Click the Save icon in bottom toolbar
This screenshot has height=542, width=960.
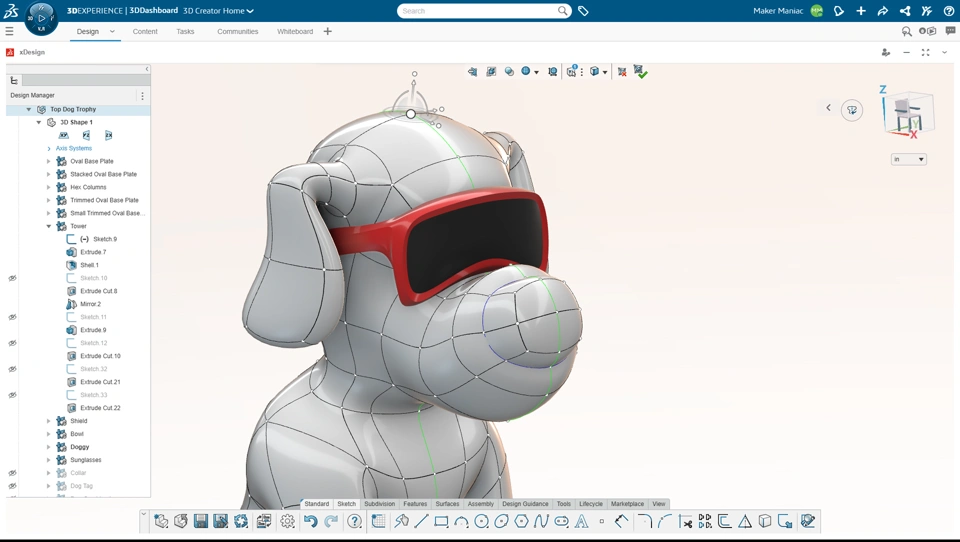(x=201, y=521)
